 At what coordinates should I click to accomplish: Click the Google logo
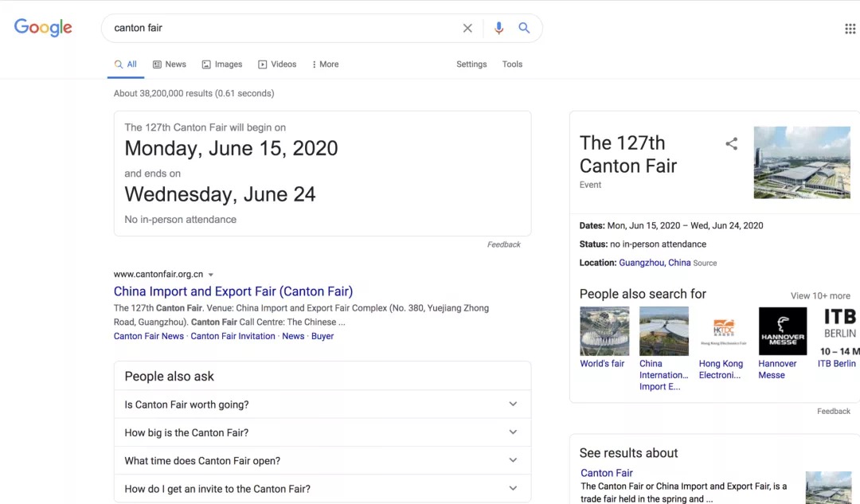[x=42, y=28]
